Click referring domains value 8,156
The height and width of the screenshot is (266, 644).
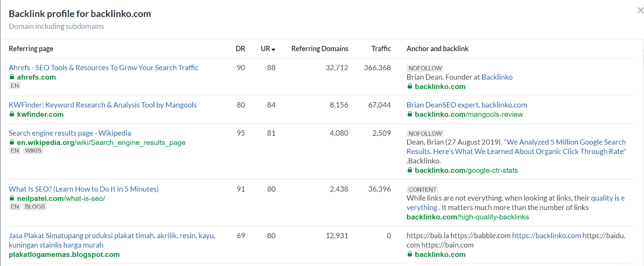click(339, 105)
